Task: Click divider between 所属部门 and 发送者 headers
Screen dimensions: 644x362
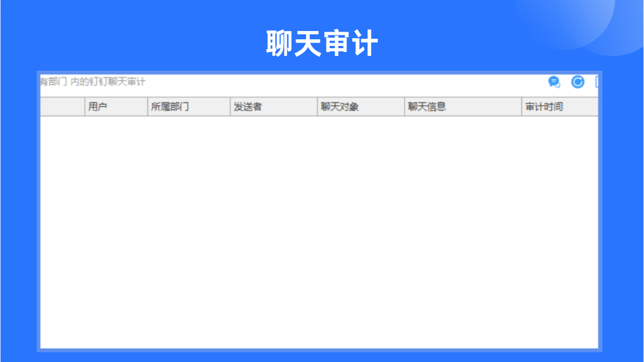Action: click(x=230, y=107)
